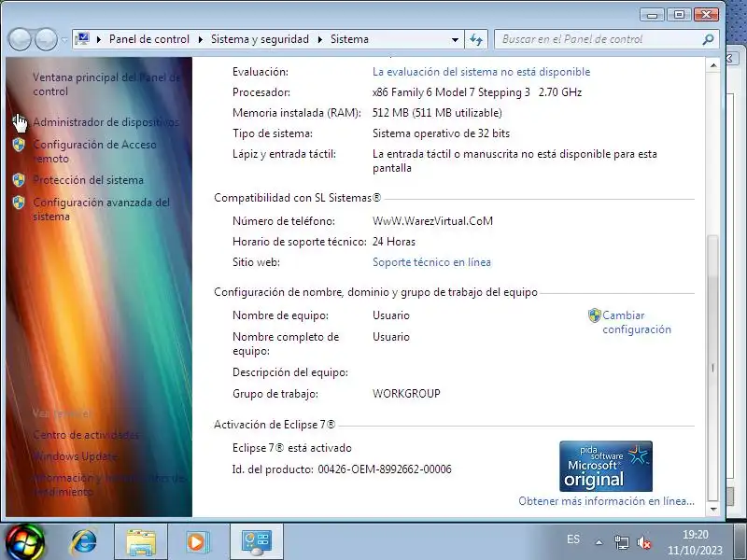The width and height of the screenshot is (747, 560).
Task: Close the Sistema window
Action: pyautogui.click(x=706, y=15)
